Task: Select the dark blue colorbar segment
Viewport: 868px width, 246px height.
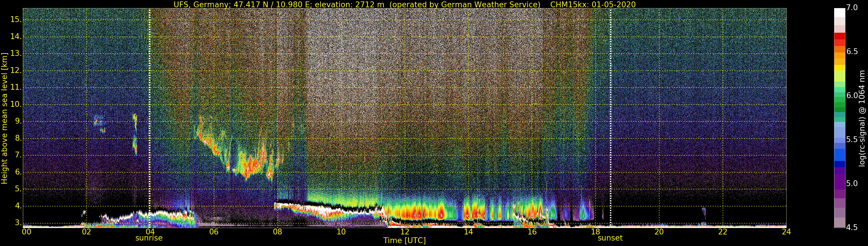Action: click(839, 164)
